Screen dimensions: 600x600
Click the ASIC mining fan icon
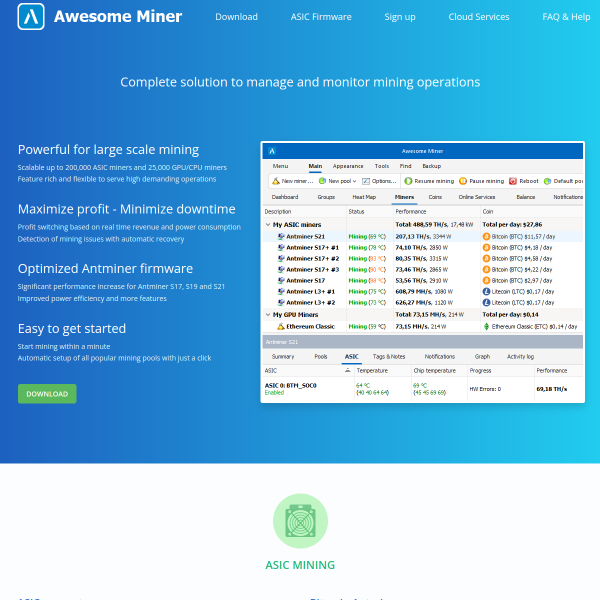pyautogui.click(x=300, y=521)
